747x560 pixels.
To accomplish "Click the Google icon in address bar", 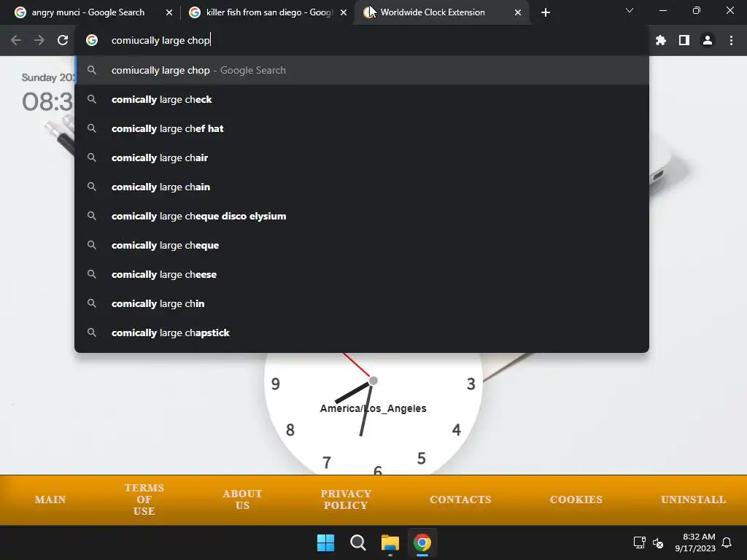I will point(92,41).
